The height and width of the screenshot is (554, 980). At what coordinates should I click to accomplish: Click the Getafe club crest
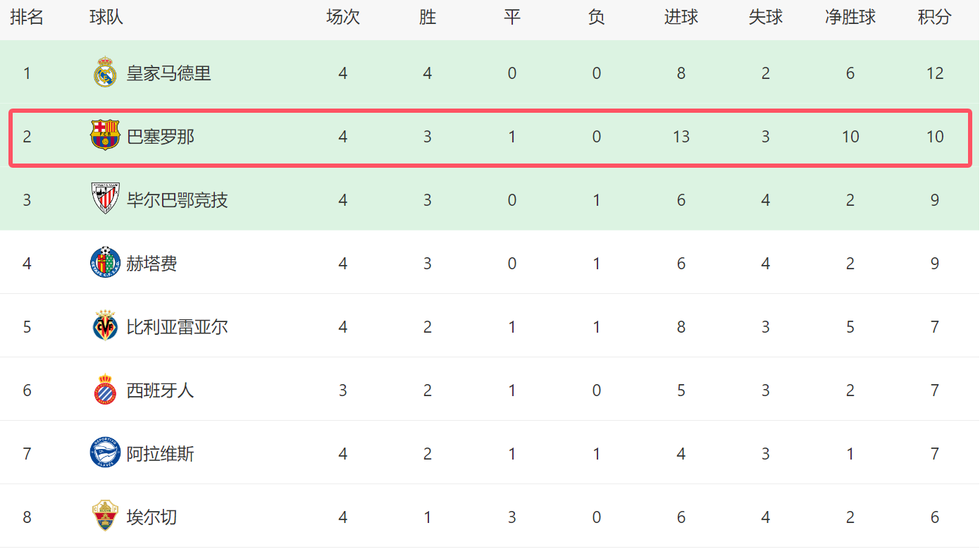(x=105, y=262)
